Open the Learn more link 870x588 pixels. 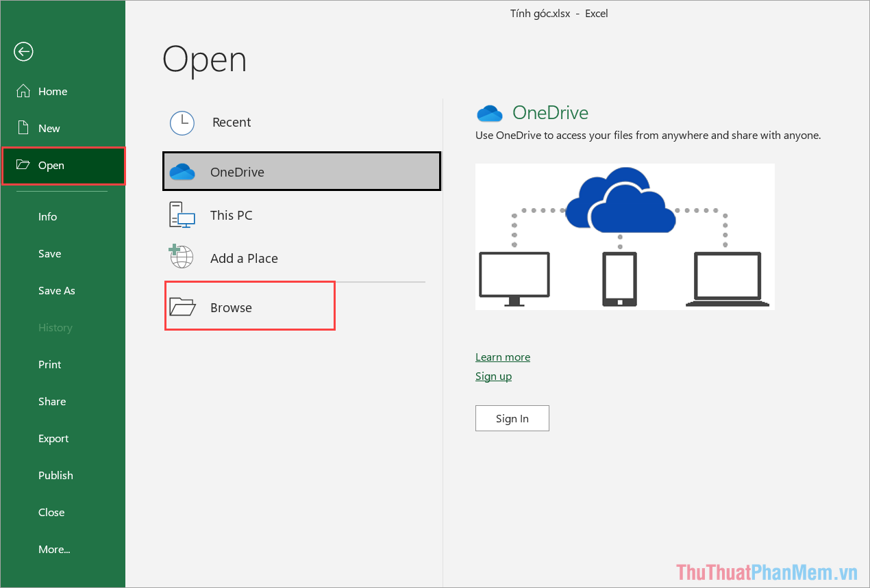point(502,357)
